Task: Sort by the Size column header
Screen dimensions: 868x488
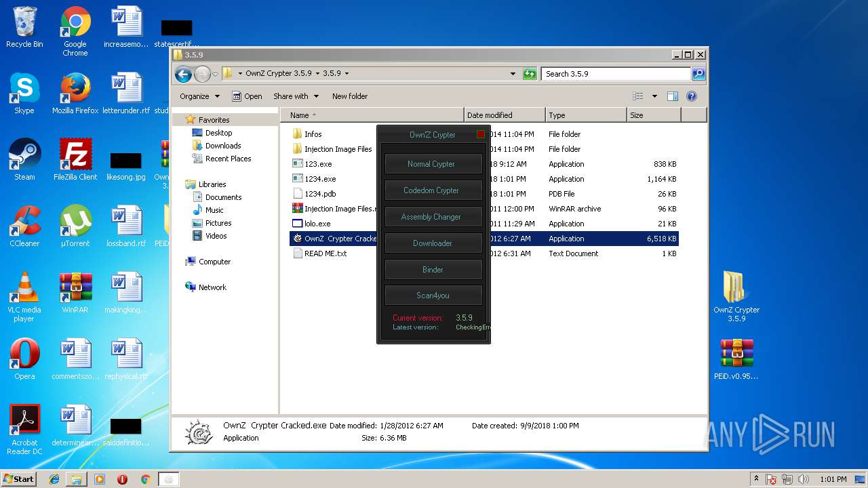Action: click(x=654, y=115)
